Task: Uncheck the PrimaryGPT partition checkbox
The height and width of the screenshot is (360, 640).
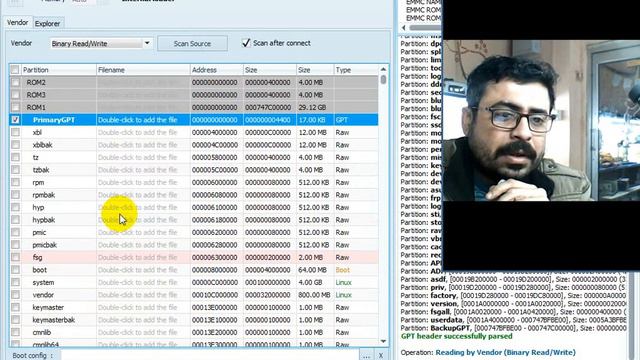Action: 15,120
